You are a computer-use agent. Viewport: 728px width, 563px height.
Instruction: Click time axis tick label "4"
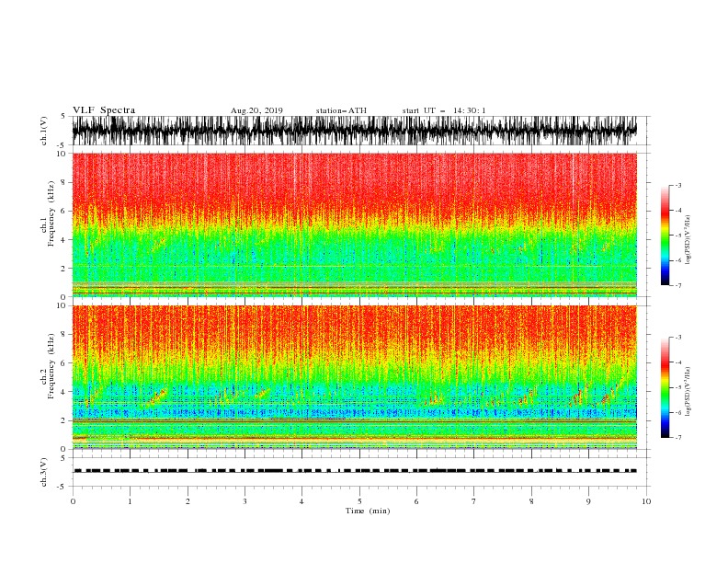(x=301, y=501)
